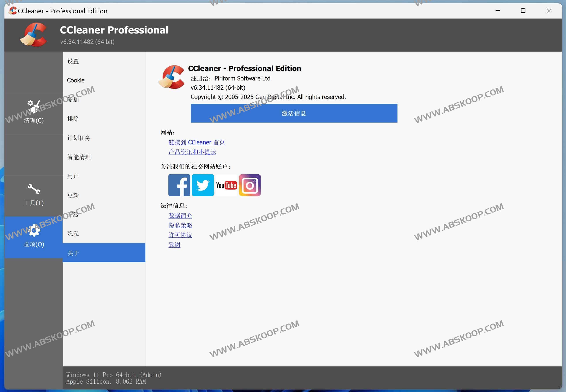Click the CCleaner brush logo in header
This screenshot has height=392, width=566.
tap(34, 34)
